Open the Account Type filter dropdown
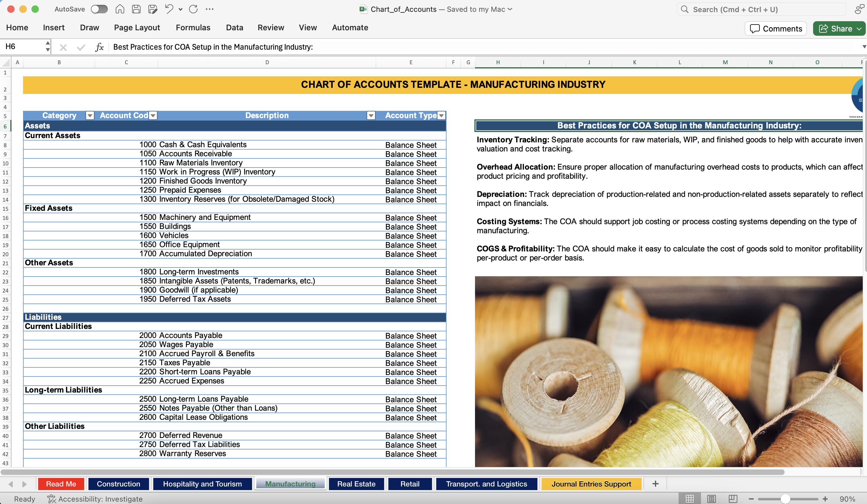Viewport: 867px width, 504px height. coord(441,116)
